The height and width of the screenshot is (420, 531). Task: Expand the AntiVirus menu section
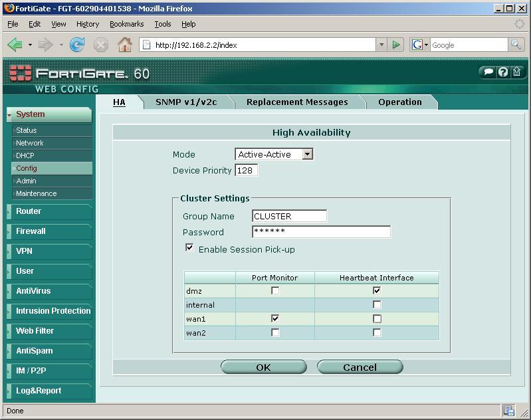(x=49, y=291)
